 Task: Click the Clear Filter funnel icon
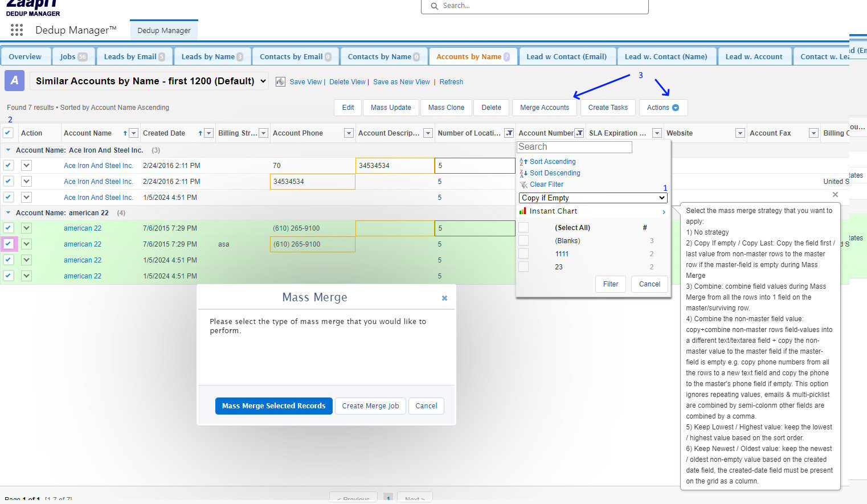click(x=524, y=185)
